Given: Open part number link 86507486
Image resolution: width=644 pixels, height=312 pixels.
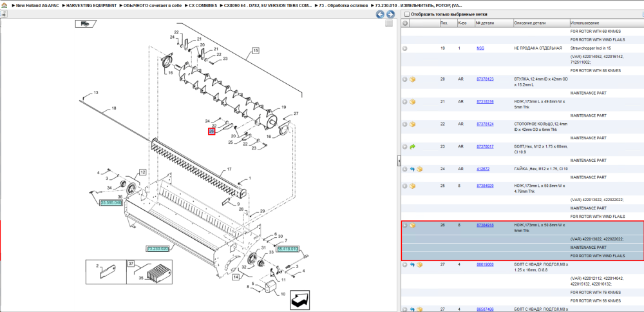Looking at the screenshot, I should click(485, 309).
